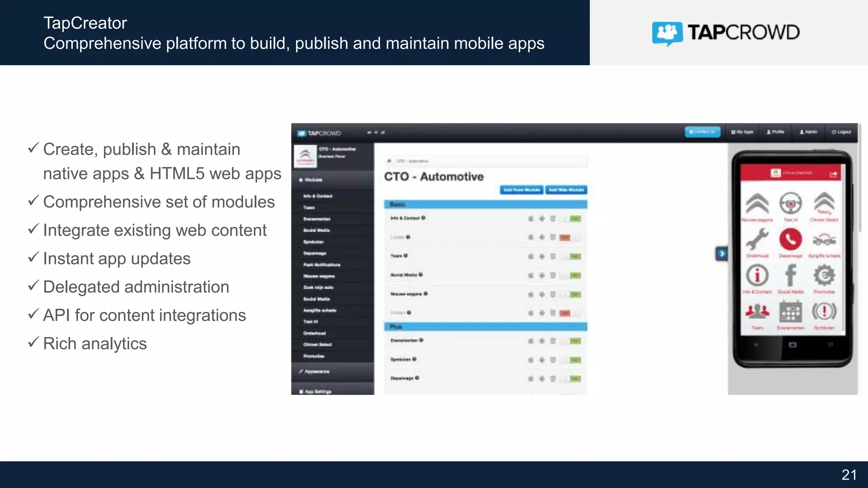
Task: Select Push Notifications in sidebar list
Action: point(333,265)
